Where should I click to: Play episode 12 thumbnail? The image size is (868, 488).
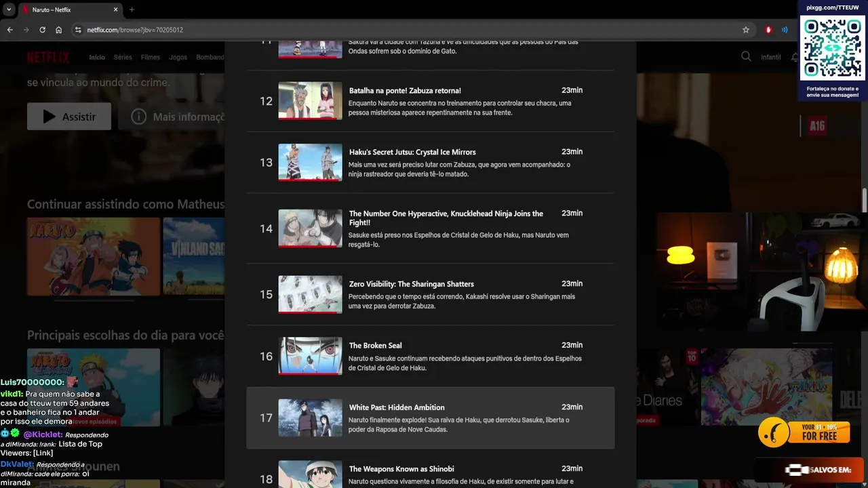(x=310, y=100)
